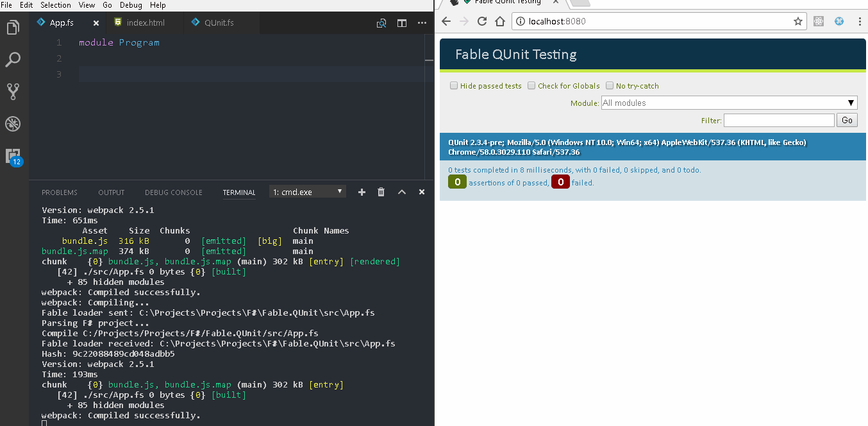868x426 pixels.
Task: Open the 1: cmd.exe terminal selector
Action: [x=307, y=191]
